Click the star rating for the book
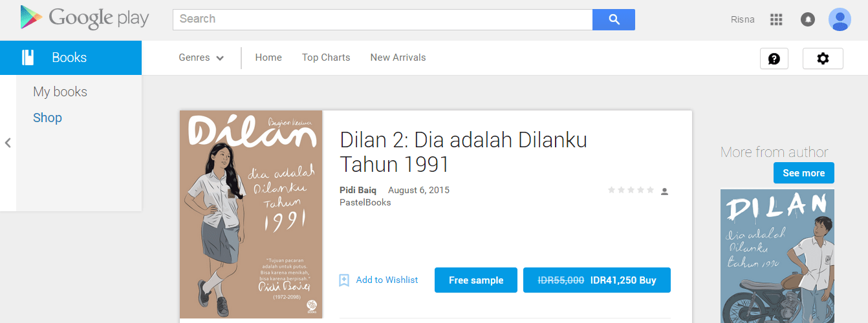 click(x=631, y=191)
